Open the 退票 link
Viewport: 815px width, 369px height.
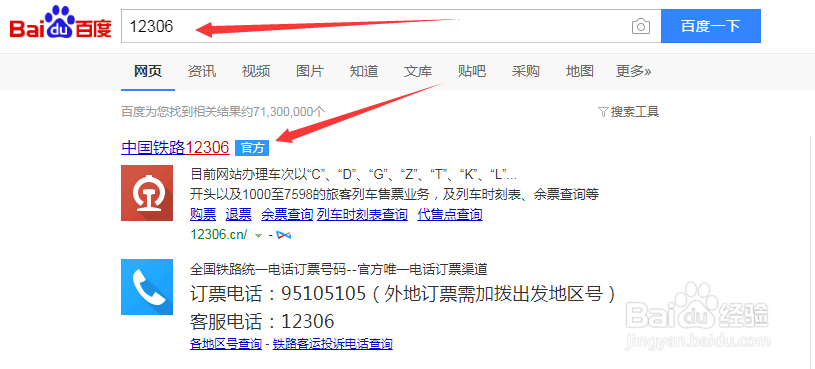click(x=239, y=214)
